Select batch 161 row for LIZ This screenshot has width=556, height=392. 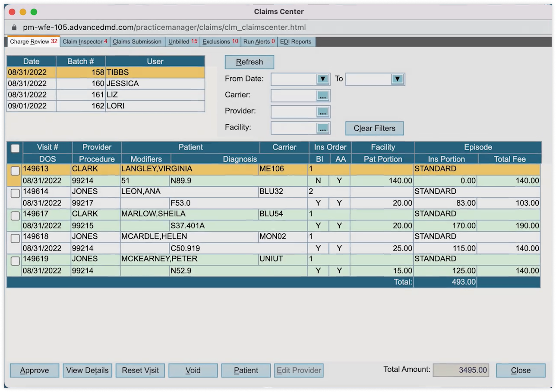106,95
